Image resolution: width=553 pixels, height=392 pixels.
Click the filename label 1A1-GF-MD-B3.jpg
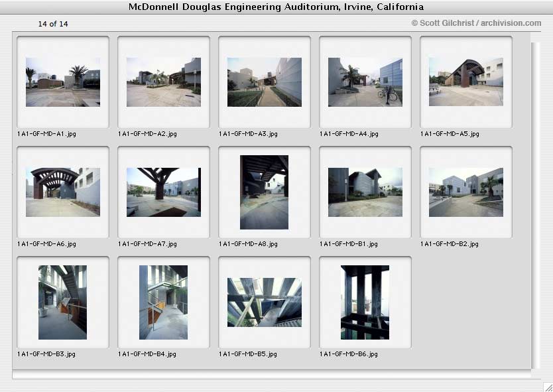[46, 354]
